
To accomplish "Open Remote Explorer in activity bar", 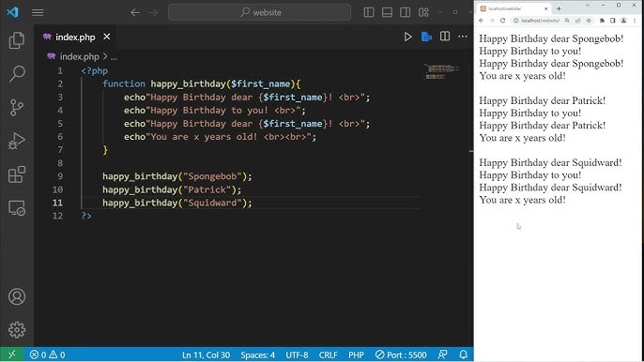I will click(x=17, y=208).
